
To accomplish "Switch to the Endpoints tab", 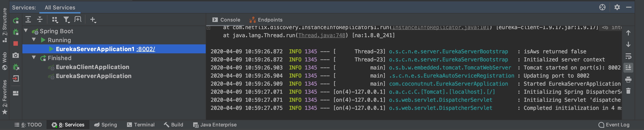I will (266, 20).
